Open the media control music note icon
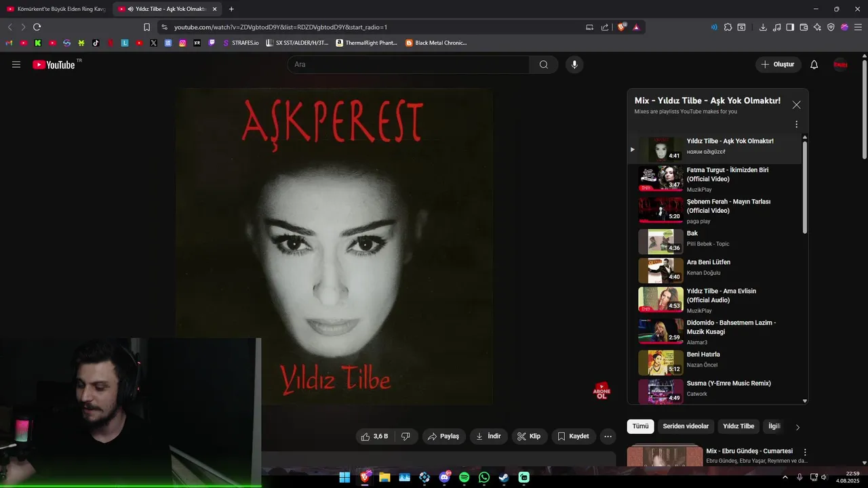868x488 pixels. click(776, 27)
